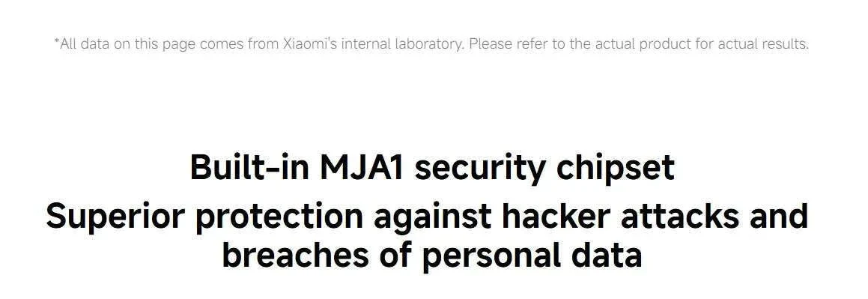The image size is (868, 299).
Task: Click the grey disclaimer footnote about Xiaomi's laboratory
Action: pyautogui.click(x=431, y=43)
